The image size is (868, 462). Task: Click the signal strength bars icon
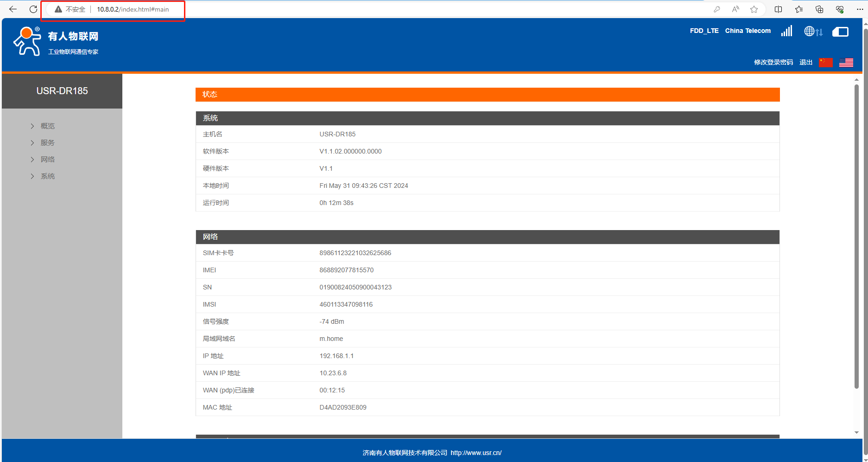pyautogui.click(x=786, y=31)
